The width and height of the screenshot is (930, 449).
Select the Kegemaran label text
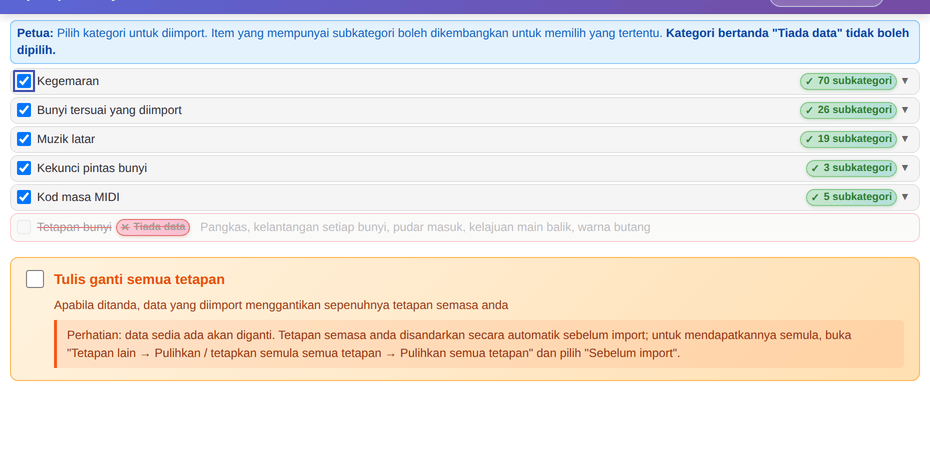[68, 81]
